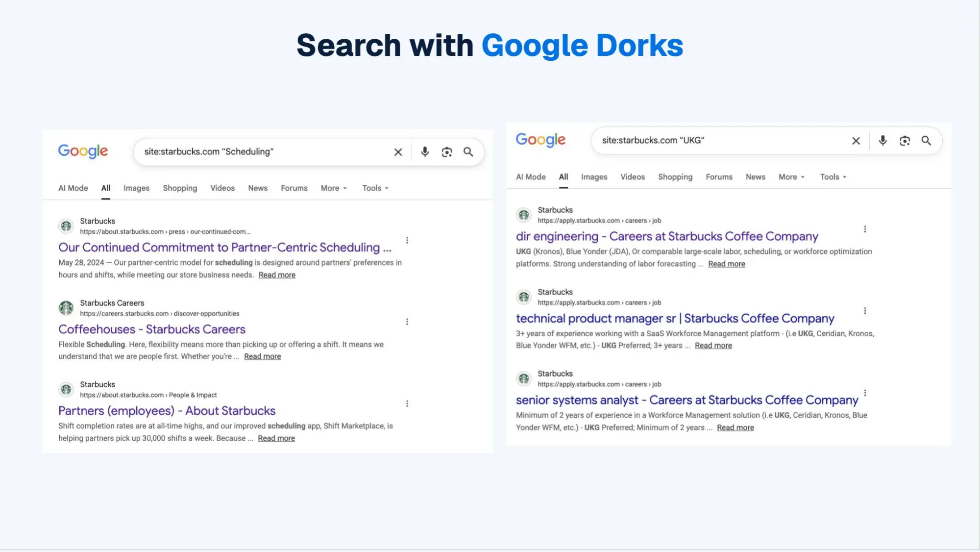This screenshot has width=980, height=552.
Task: Click the careers.starbucks.com discover-opportunities URL
Action: [160, 314]
